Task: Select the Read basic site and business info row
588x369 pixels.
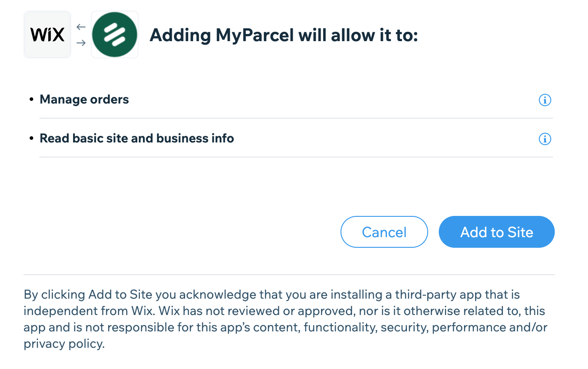Action: pos(137,138)
